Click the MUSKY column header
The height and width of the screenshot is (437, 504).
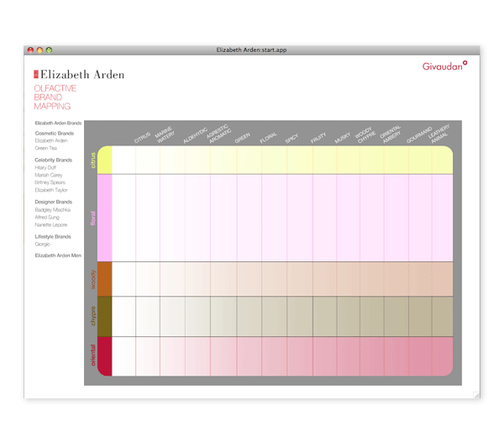343,138
